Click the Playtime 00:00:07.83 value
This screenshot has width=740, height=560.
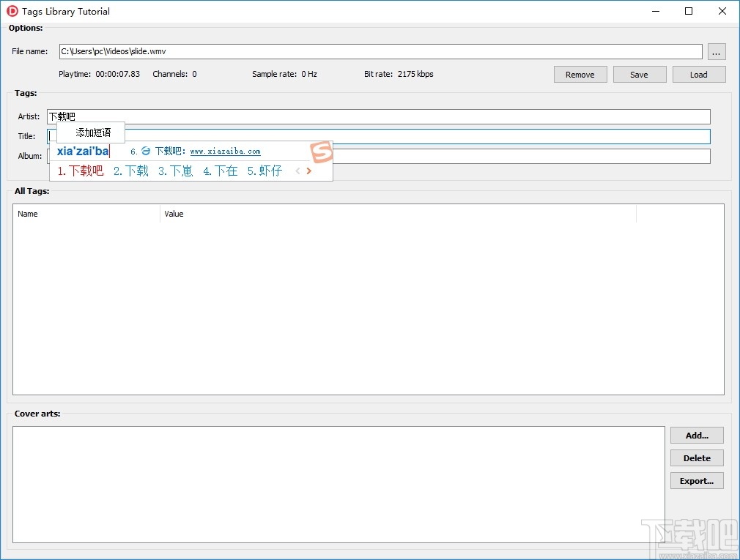pyautogui.click(x=117, y=74)
